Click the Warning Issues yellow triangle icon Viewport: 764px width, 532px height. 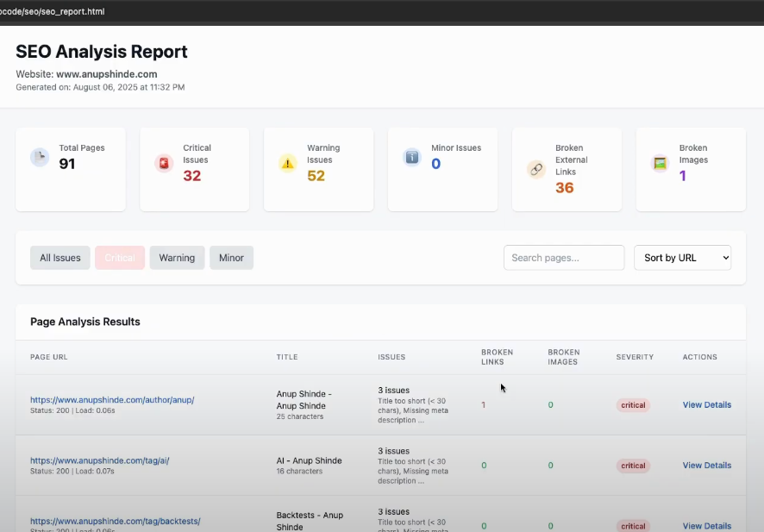point(288,163)
